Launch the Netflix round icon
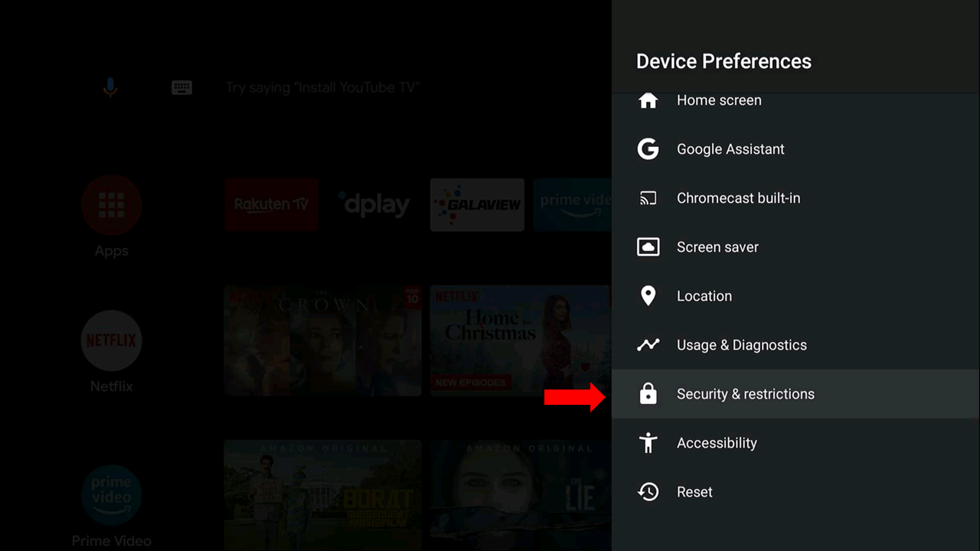 pos(111,341)
